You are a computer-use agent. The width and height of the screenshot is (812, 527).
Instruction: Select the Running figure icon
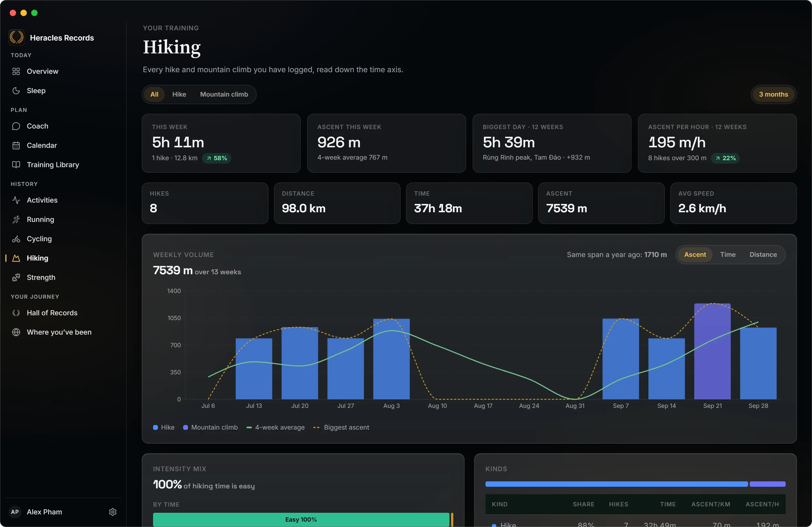pyautogui.click(x=16, y=219)
